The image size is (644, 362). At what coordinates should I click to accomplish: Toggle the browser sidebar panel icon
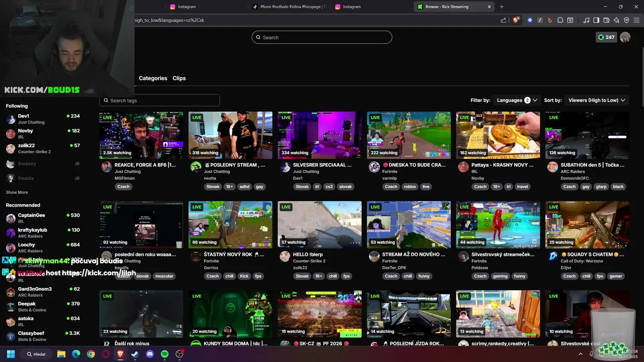click(596, 20)
